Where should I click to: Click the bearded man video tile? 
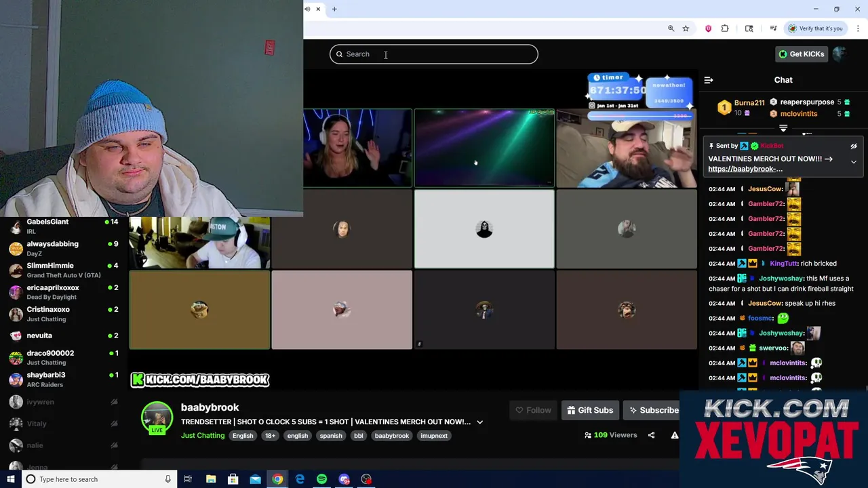(x=627, y=148)
